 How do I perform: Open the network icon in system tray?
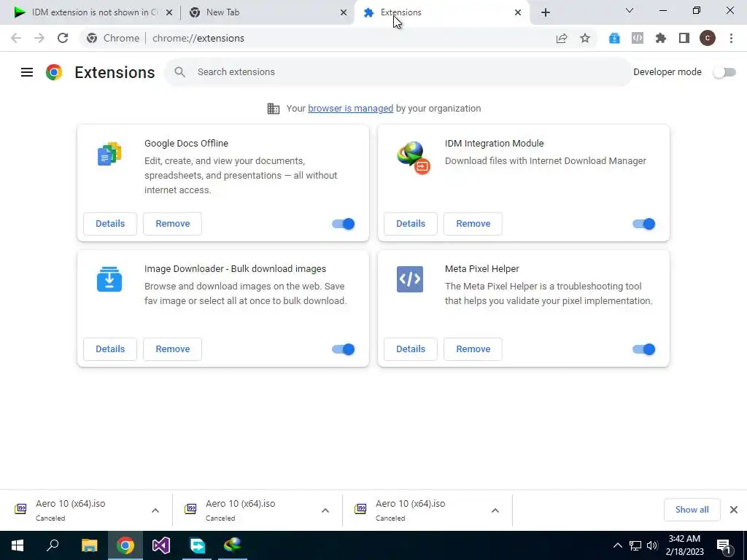[x=635, y=545]
